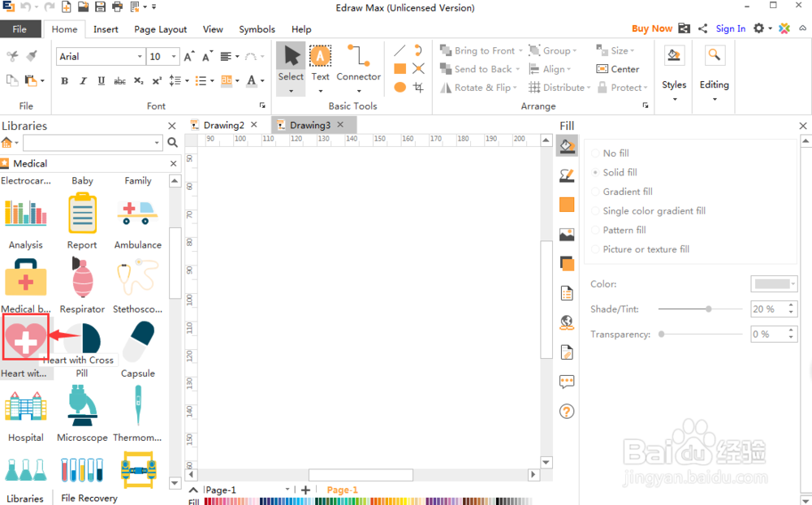
Task: Click the Sign In link
Action: pos(731,28)
